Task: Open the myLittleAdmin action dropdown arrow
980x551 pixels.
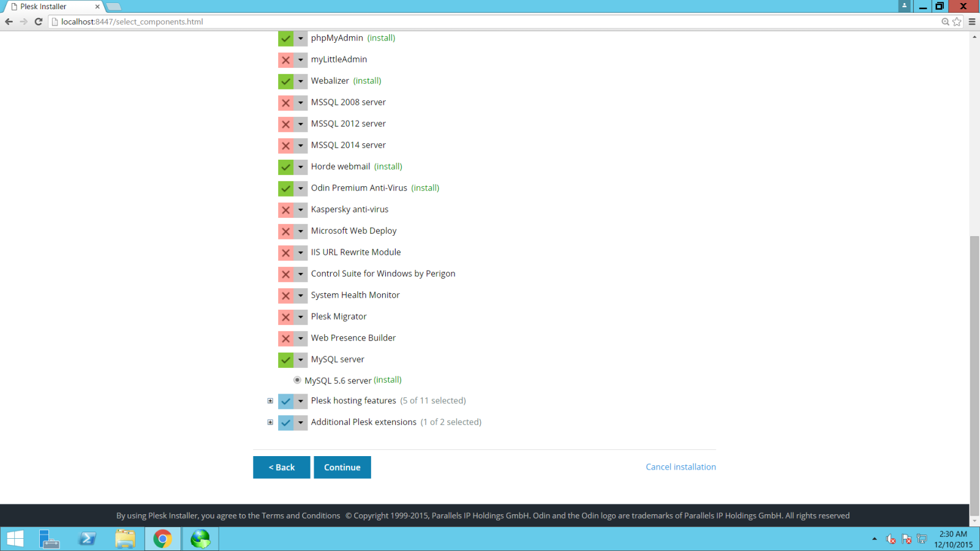Action: click(301, 60)
